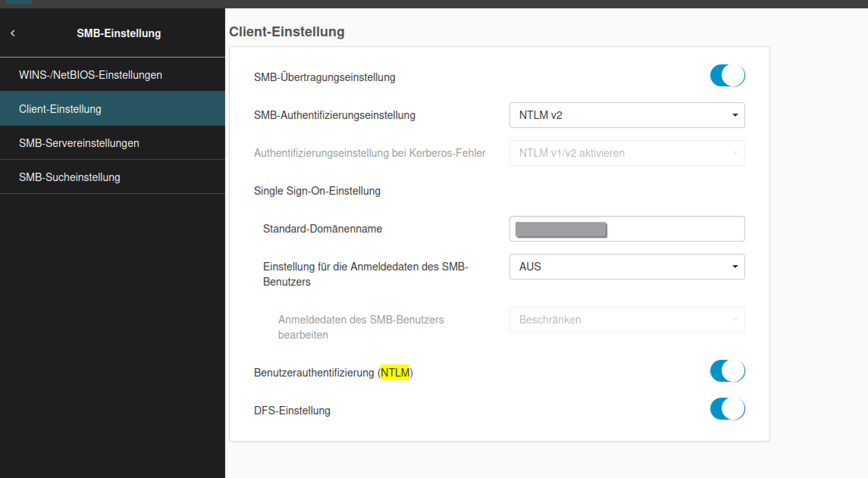Click the SMB-Authentifizierungseinstellung label text
The width and height of the screenshot is (868, 478).
point(334,115)
